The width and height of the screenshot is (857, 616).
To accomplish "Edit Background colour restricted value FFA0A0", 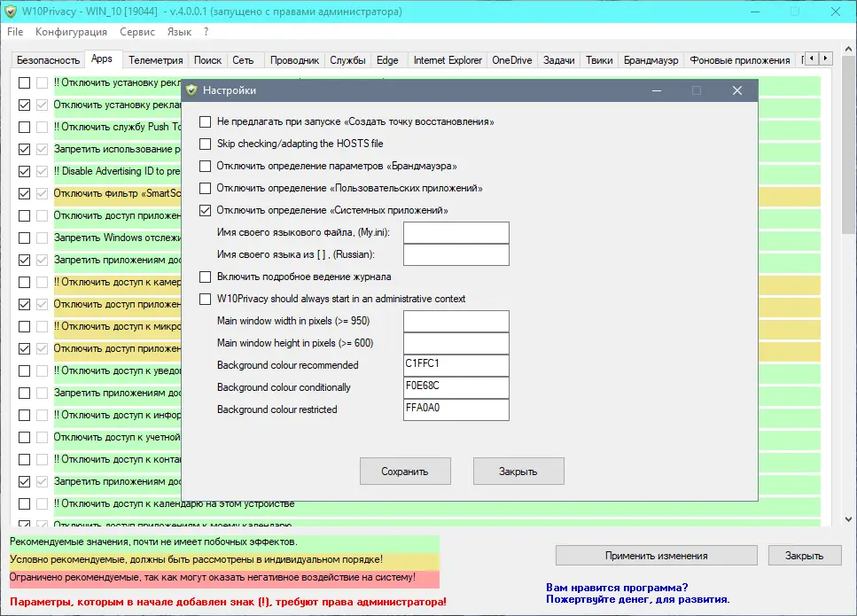I will tap(456, 410).
